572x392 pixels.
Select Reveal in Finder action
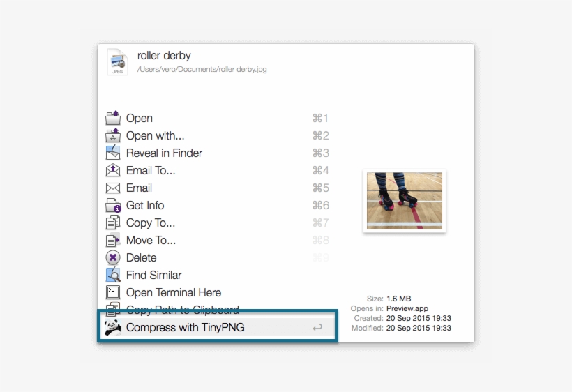click(x=218, y=153)
